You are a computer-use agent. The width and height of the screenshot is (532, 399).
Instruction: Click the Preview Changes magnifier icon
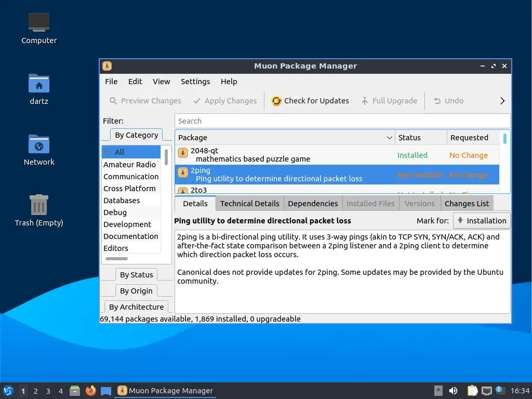[113, 101]
